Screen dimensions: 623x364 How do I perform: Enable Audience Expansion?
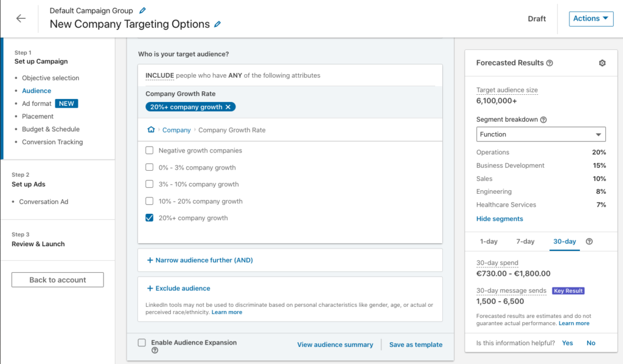(142, 342)
